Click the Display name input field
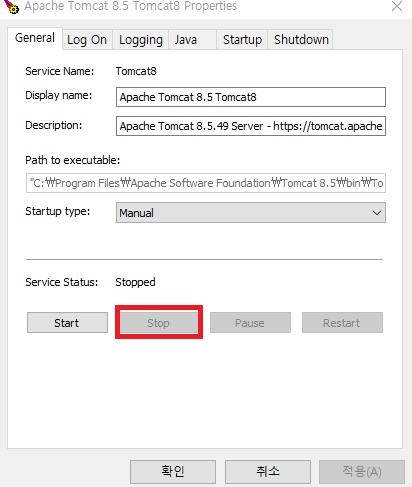Image resolution: width=412 pixels, height=487 pixels. click(251, 97)
